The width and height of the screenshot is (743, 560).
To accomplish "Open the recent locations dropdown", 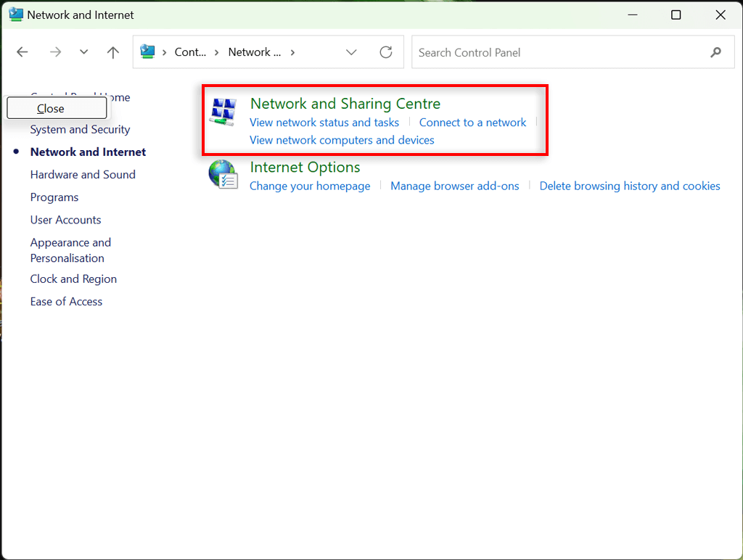I will (83, 52).
